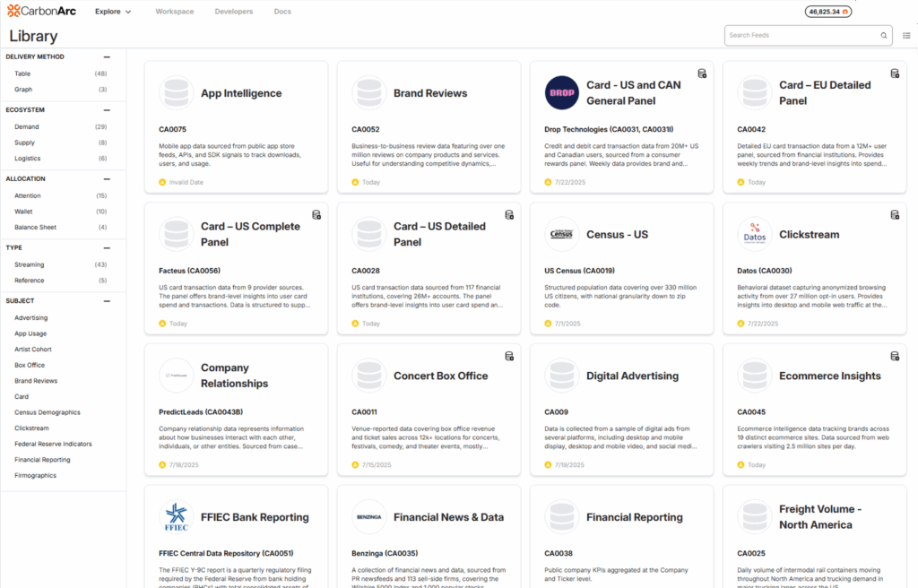The width and height of the screenshot is (918, 588).
Task: Click the credit balance pill showing 46,825.34
Action: pyautogui.click(x=827, y=12)
